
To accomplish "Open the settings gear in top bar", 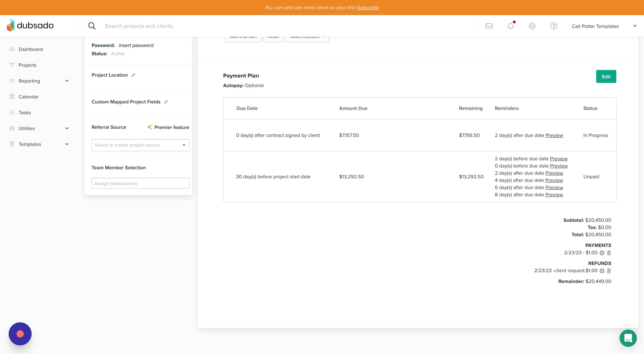I will pos(532,26).
